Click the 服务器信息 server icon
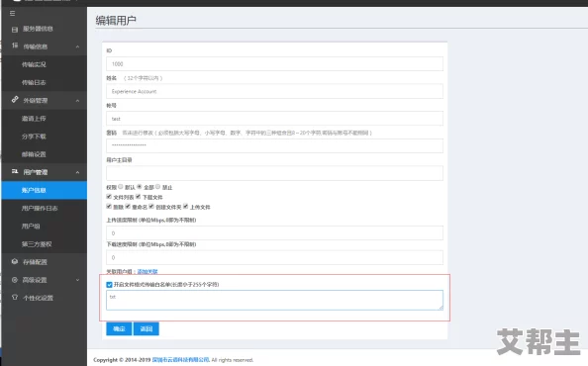The width and height of the screenshot is (588, 366). click(15, 30)
